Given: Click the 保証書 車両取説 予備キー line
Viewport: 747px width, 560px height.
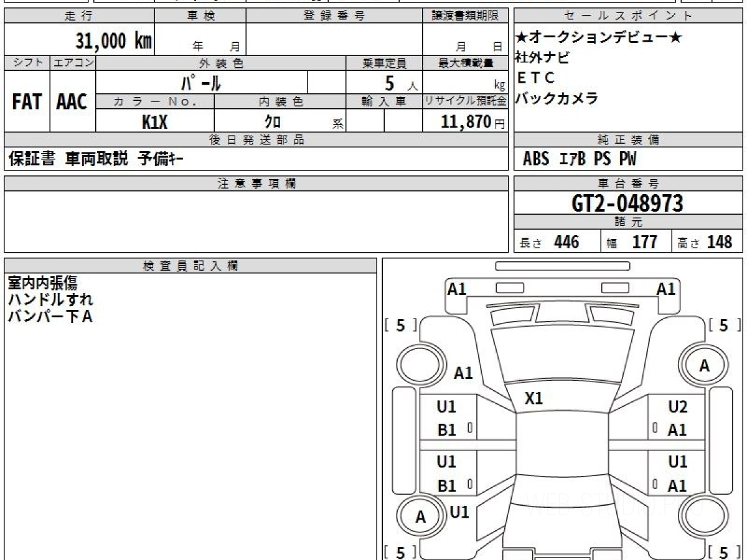Looking at the screenshot, I should 96,159.
